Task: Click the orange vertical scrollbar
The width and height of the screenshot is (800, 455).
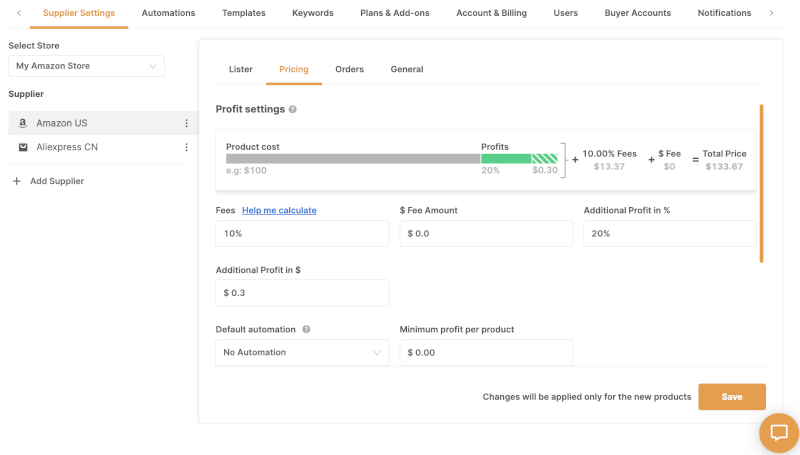Action: tap(761, 184)
